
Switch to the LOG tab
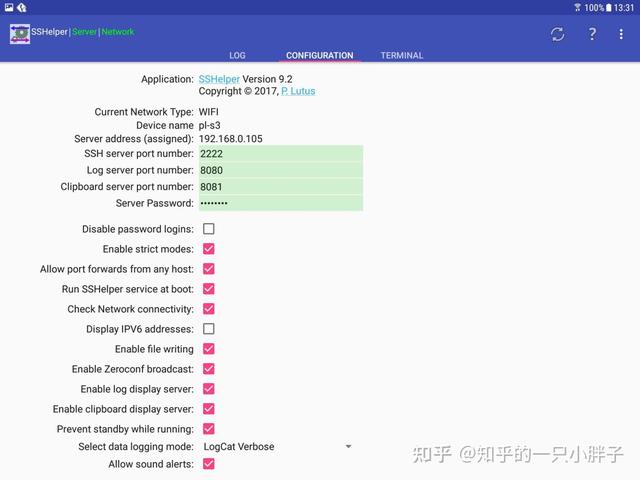(237, 55)
